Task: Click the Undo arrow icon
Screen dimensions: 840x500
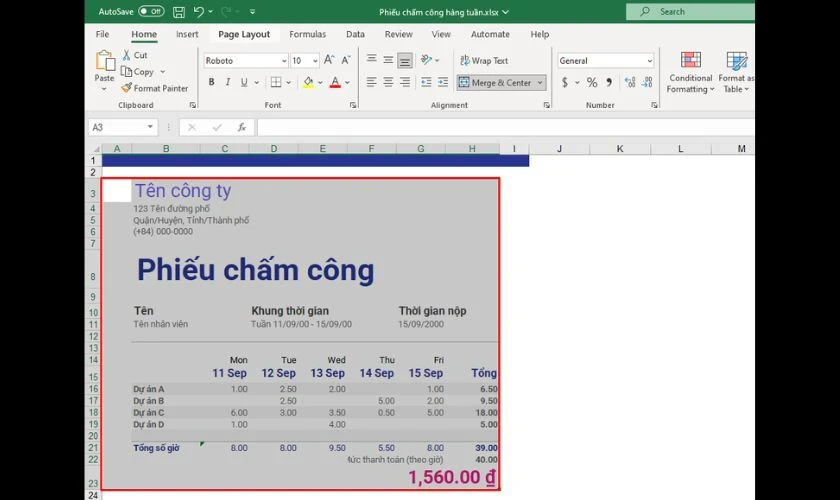Action: (x=199, y=11)
